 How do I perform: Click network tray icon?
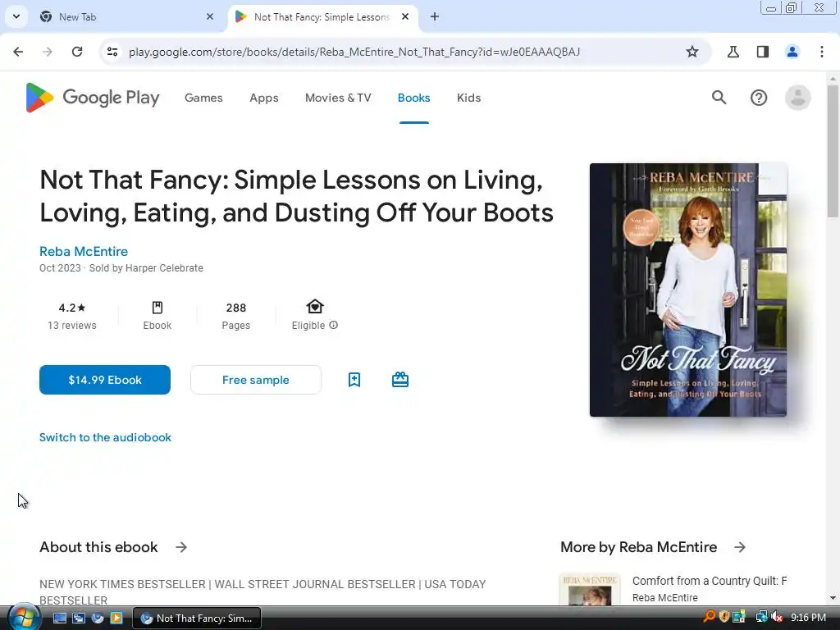(761, 617)
